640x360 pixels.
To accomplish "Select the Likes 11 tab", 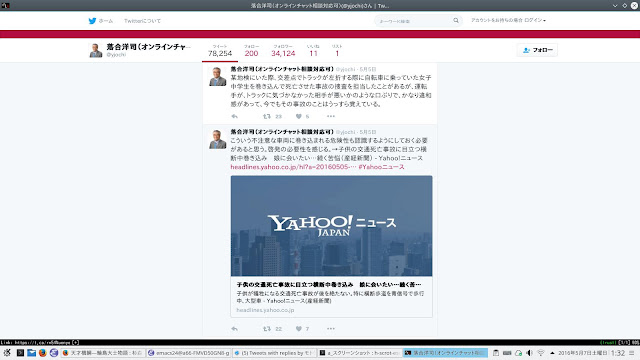I will pyautogui.click(x=313, y=51).
